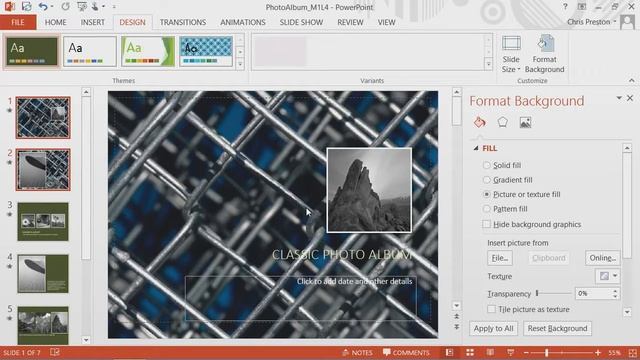Image resolution: width=640 pixels, height=360 pixels.
Task: Click user account avatar icon
Action: point(627,22)
